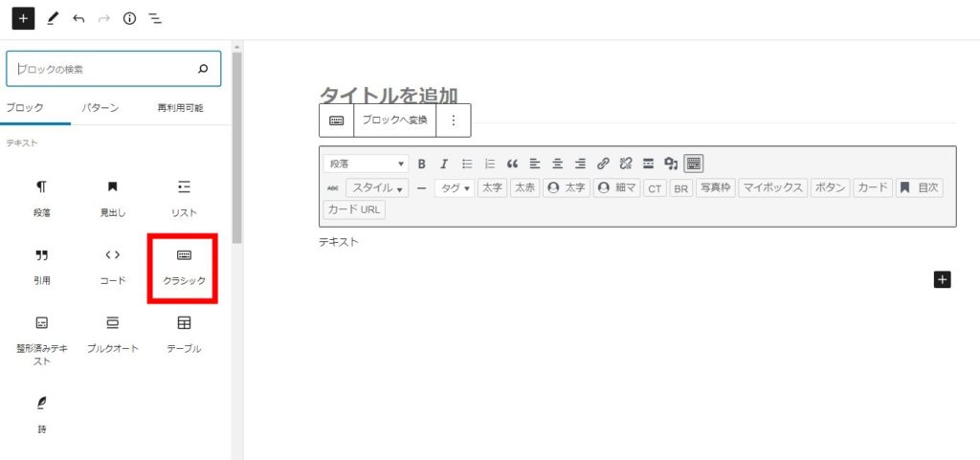Switch to the パターン tab
The image size is (980, 460).
pos(100,108)
